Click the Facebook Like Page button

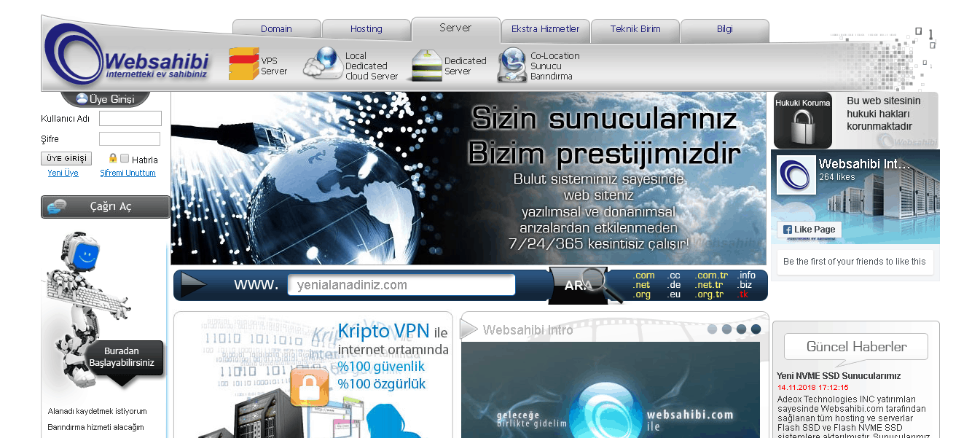pos(810,229)
